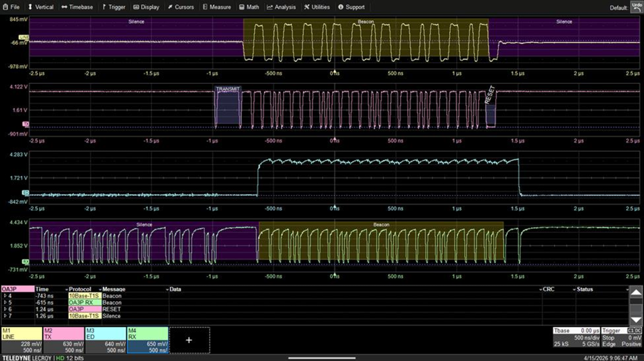The height and width of the screenshot is (361, 644).
Task: Add a new trace with the plus box
Action: click(x=189, y=340)
